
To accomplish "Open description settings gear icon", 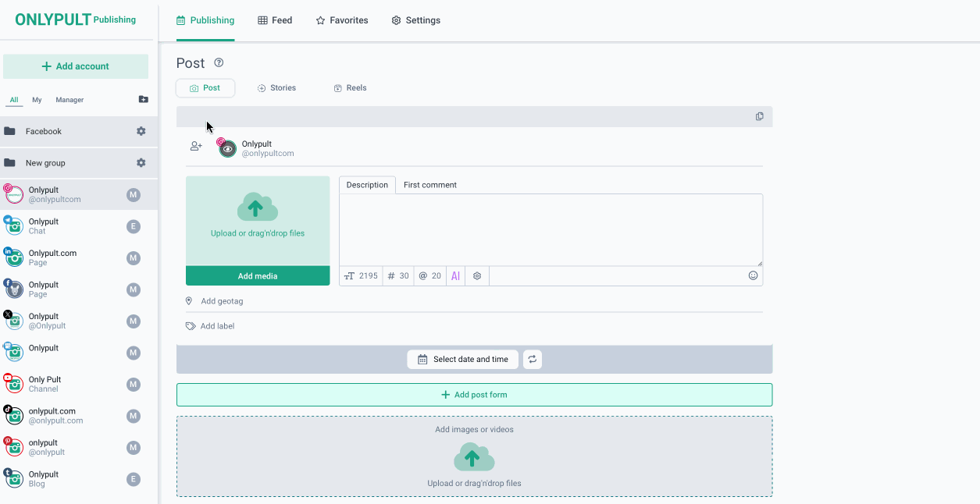I will [477, 276].
